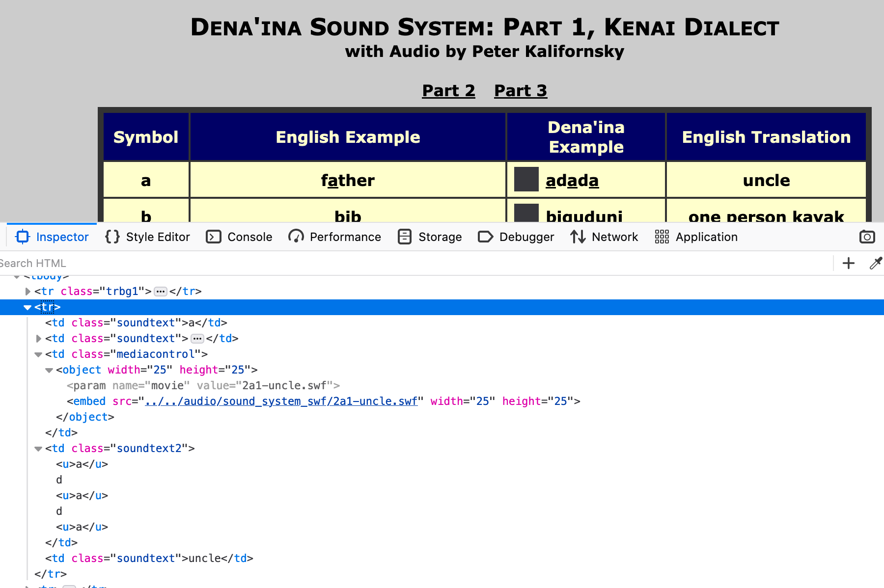Select the td soundtext 'uncle' node
This screenshot has height=588, width=884.
(149, 559)
